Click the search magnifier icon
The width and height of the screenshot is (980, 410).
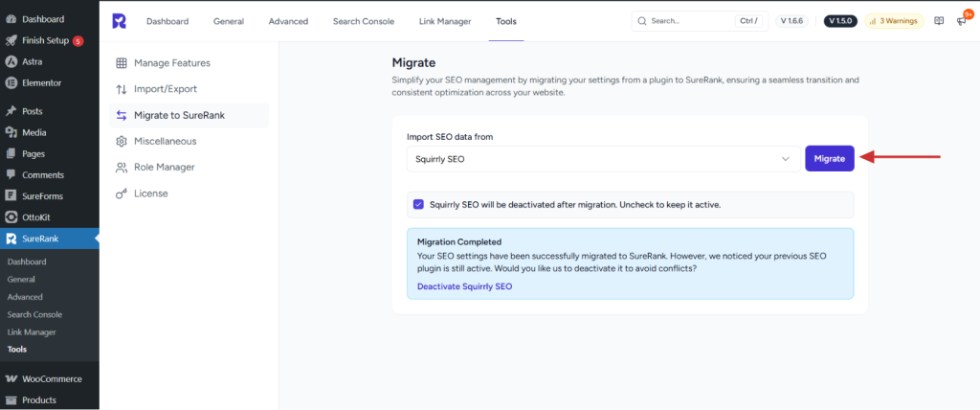642,21
